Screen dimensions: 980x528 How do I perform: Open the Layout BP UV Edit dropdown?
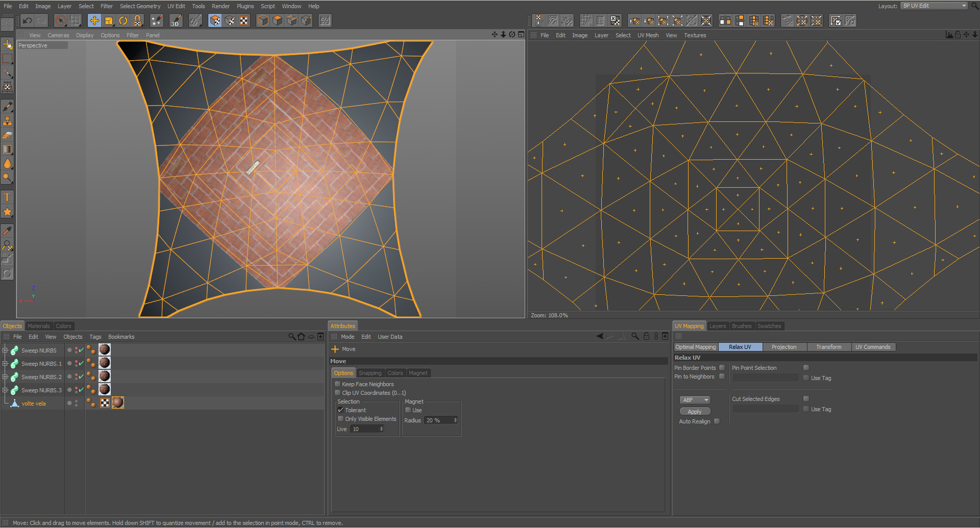[x=934, y=6]
